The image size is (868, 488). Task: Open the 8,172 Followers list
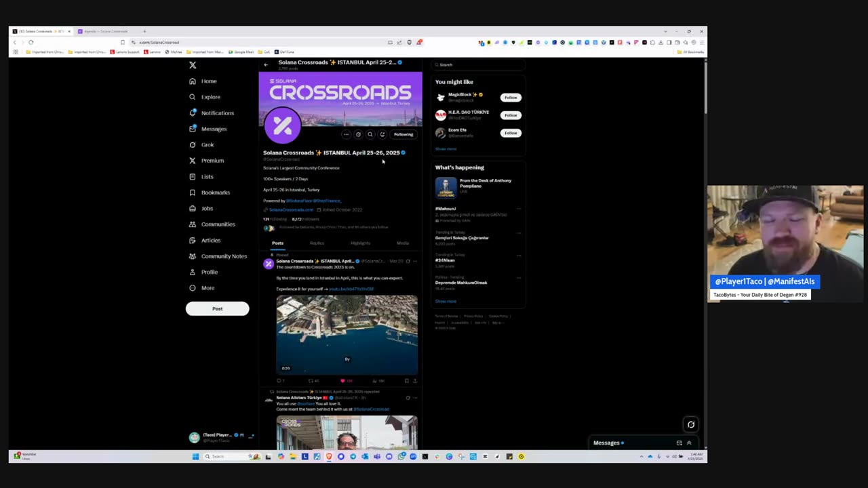tap(305, 219)
